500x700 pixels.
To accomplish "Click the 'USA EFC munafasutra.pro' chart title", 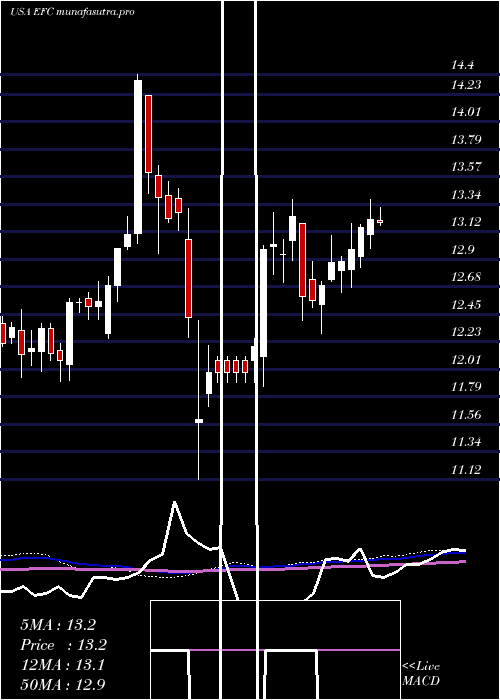I will 72,12.
